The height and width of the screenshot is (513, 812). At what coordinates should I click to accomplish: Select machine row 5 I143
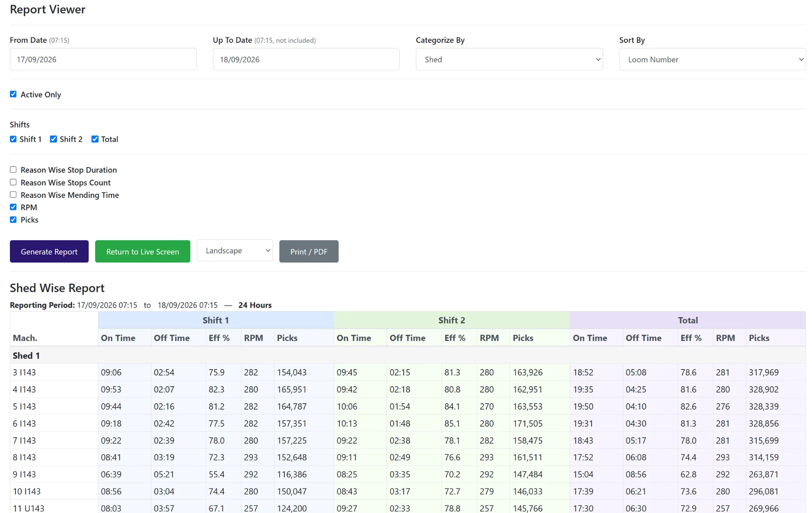click(408, 406)
